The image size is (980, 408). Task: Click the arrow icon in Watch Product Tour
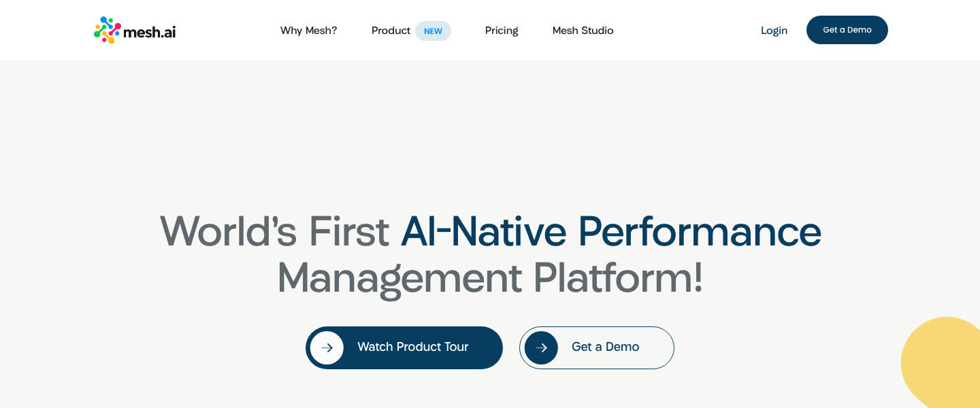tap(327, 347)
